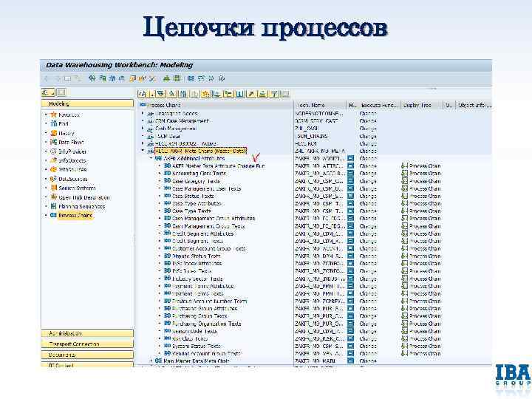The width and height of the screenshot is (532, 399).
Task: Select Process Chains item in navigation
Action: click(x=75, y=215)
